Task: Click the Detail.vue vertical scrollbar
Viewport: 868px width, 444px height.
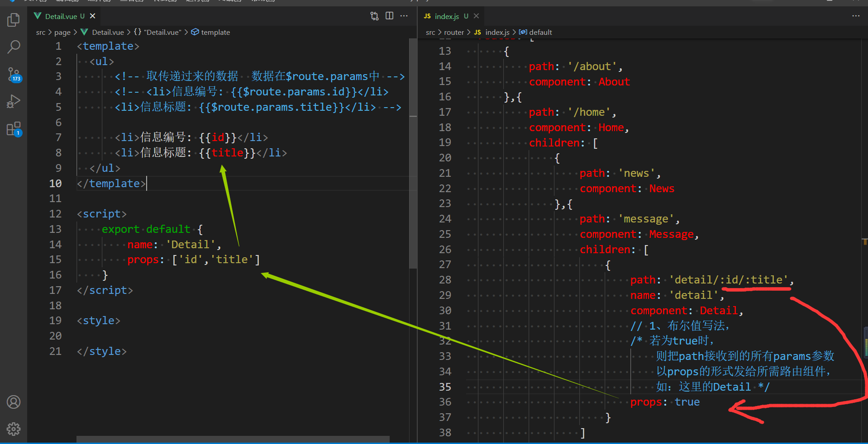Action: pos(413,154)
